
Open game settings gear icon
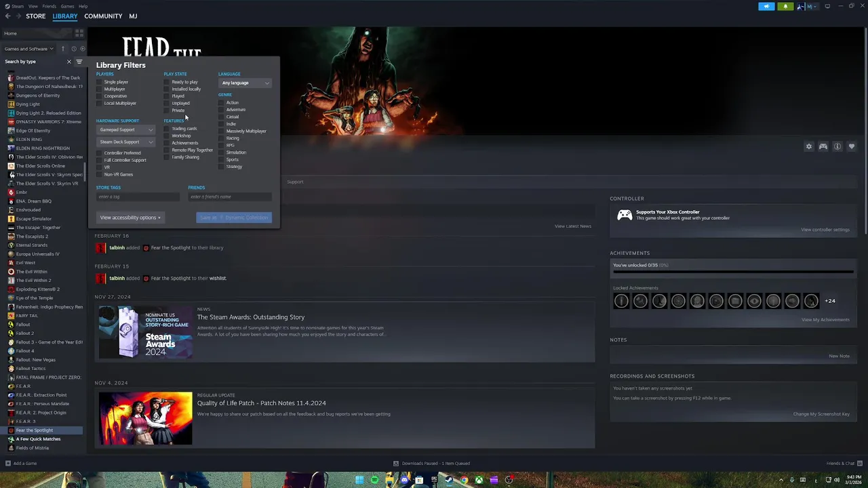tap(808, 146)
